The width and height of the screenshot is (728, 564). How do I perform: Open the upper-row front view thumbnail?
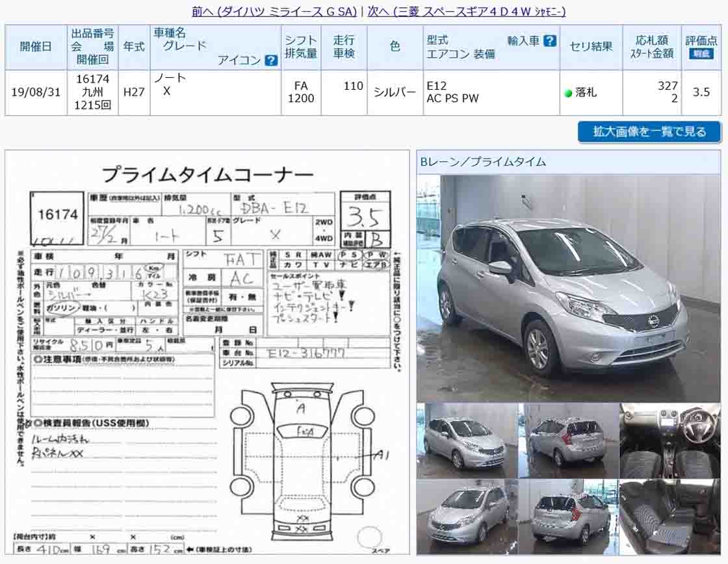(467, 441)
